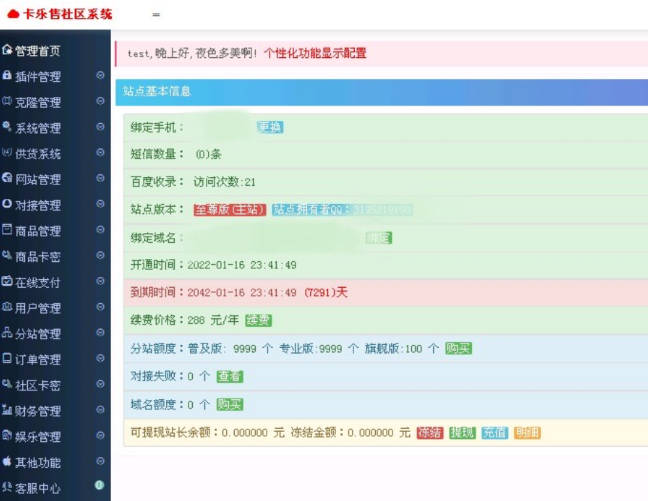Viewport: 648px width, 501px height.
Task: Click the lock icon beside 插件管理
Action: click(x=7, y=75)
